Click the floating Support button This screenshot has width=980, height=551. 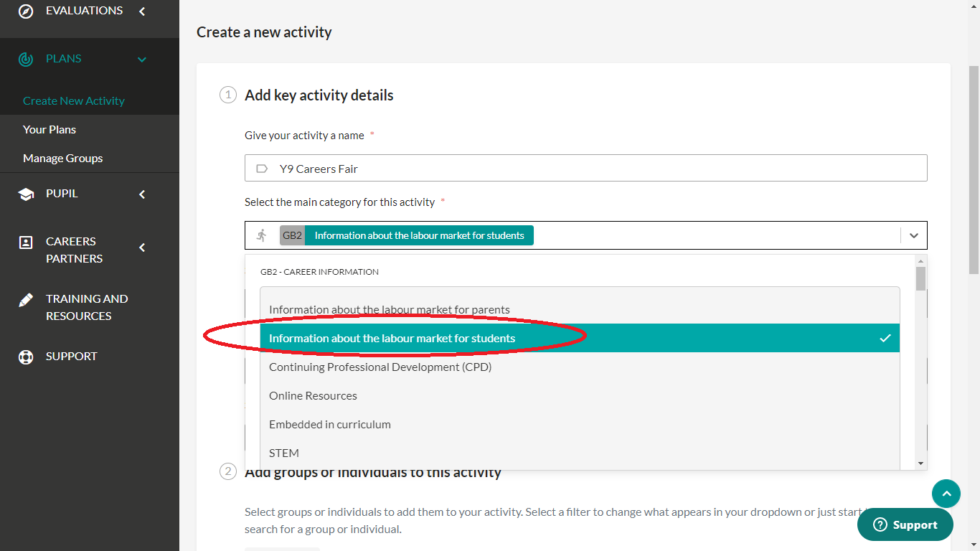(x=905, y=524)
